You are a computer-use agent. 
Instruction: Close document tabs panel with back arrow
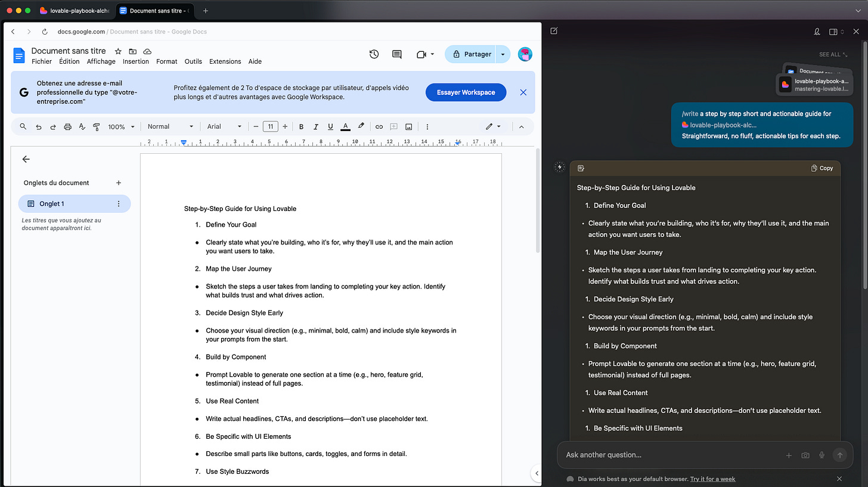click(26, 159)
